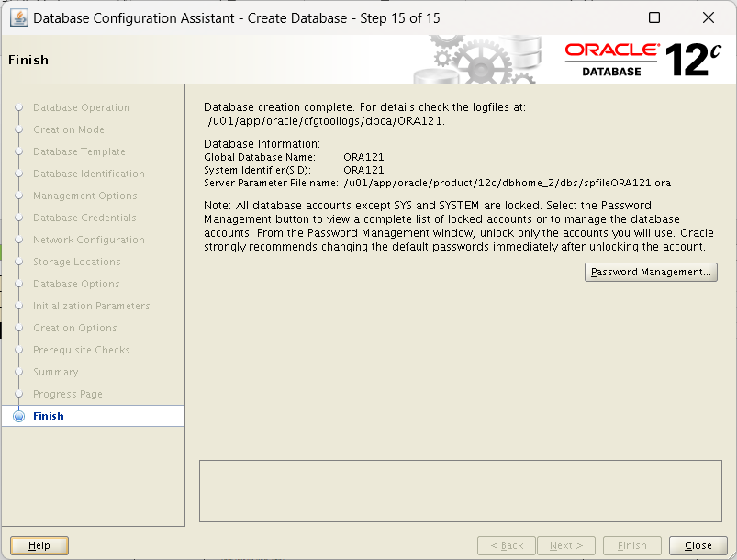Select the Summary step
This screenshot has height=560, width=737.
(x=55, y=373)
